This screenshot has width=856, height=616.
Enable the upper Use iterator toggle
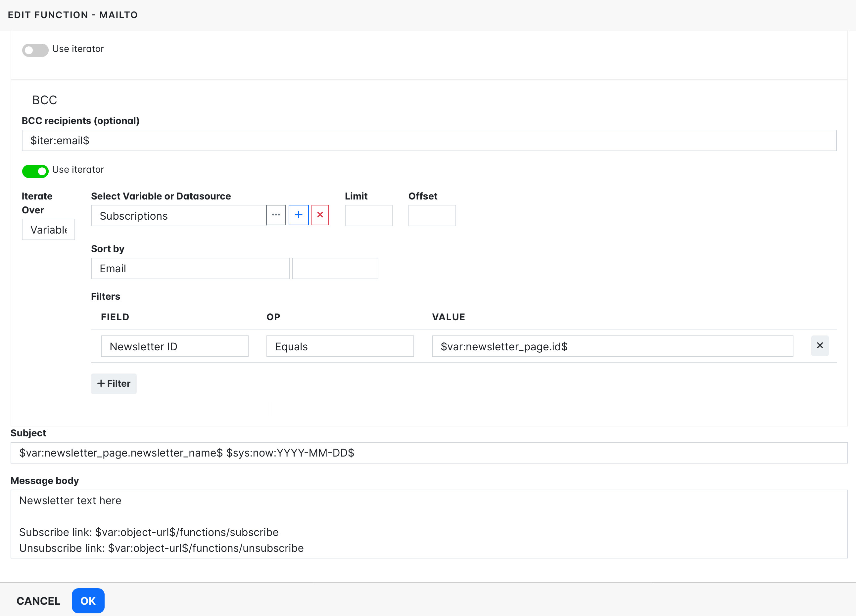35,50
